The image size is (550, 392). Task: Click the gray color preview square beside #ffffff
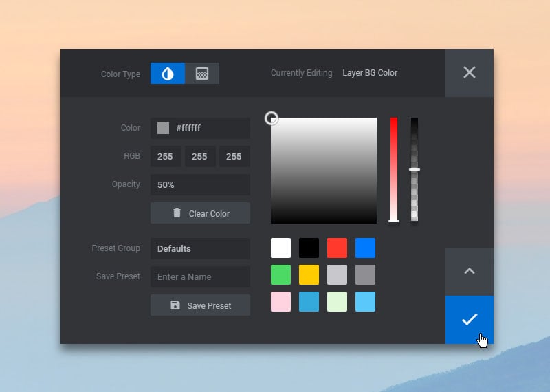(x=163, y=128)
